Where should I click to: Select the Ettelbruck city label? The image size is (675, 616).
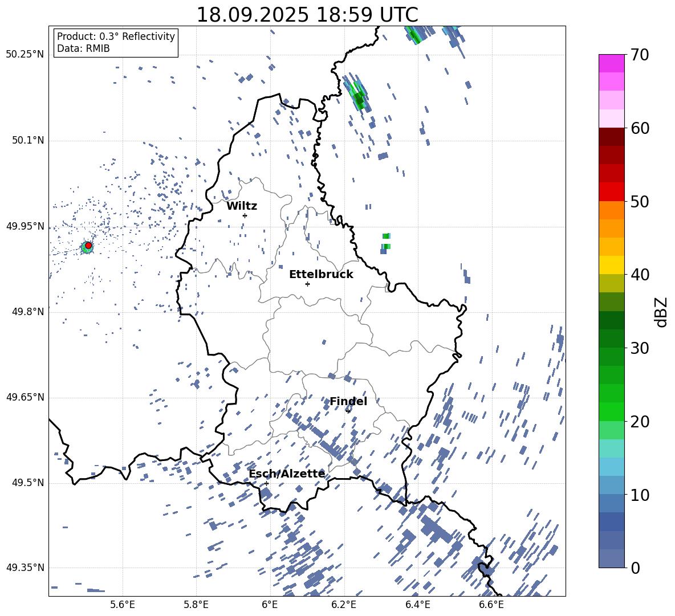[321, 275]
